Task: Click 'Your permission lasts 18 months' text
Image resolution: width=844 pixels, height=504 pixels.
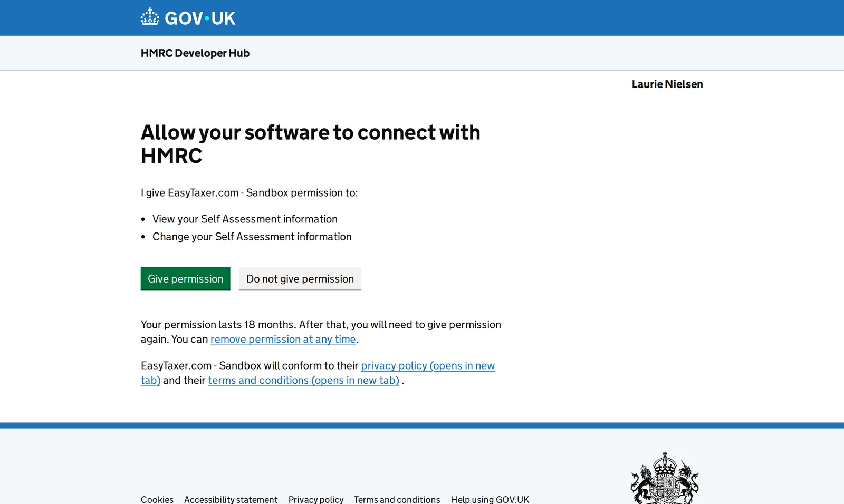Action: tap(217, 325)
